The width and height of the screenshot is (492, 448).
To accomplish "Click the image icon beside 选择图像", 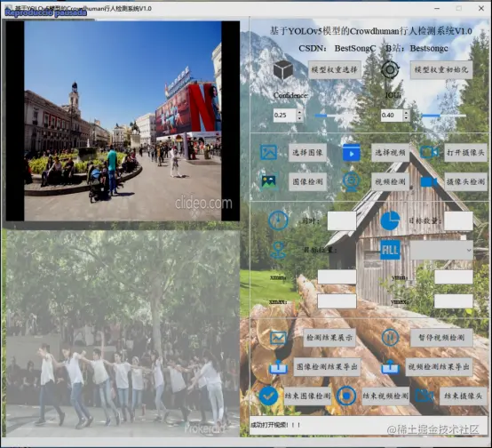I will click(x=268, y=152).
